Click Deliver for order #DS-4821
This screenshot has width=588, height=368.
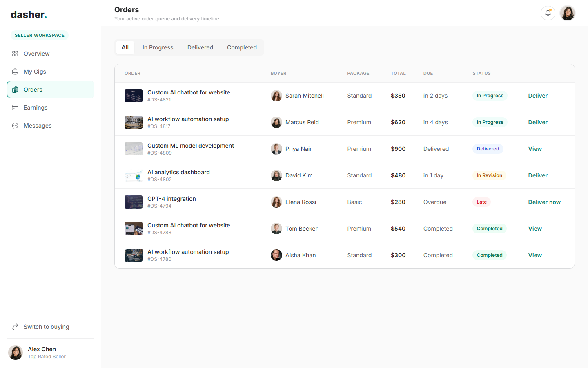(x=538, y=96)
